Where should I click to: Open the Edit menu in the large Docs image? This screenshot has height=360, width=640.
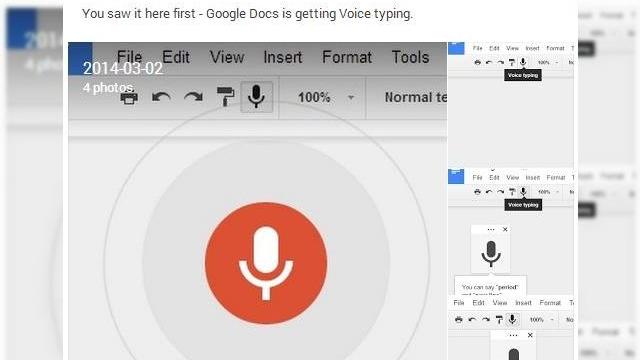pyautogui.click(x=176, y=57)
